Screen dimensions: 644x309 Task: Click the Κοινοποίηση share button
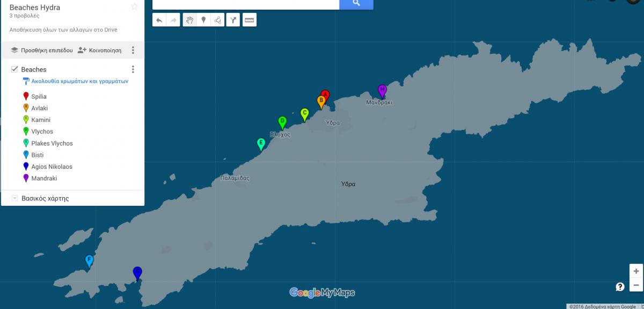point(100,50)
